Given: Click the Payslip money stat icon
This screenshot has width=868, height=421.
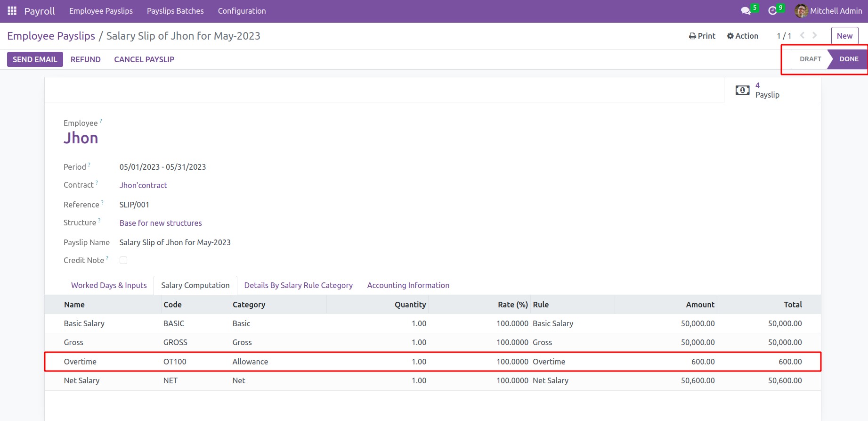Looking at the screenshot, I should coord(742,90).
